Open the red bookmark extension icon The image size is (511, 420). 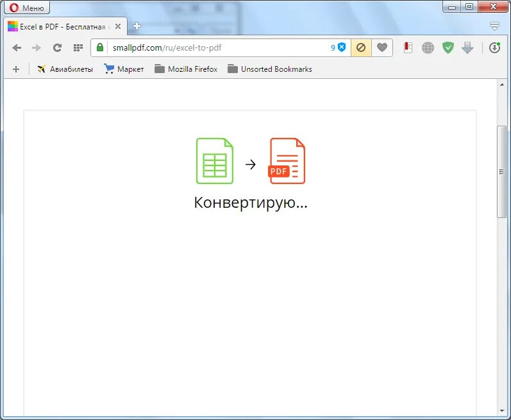(x=408, y=47)
